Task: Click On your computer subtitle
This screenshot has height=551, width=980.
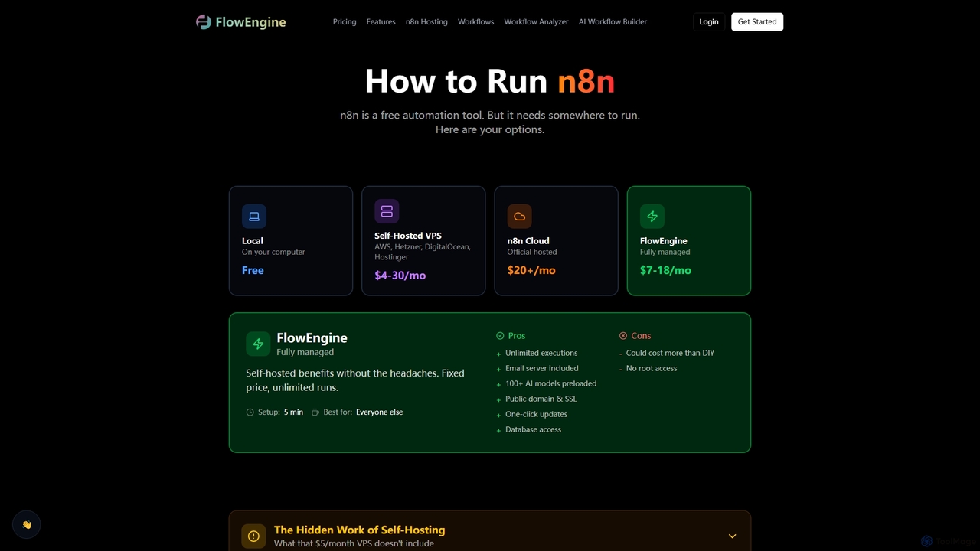Action: (273, 252)
